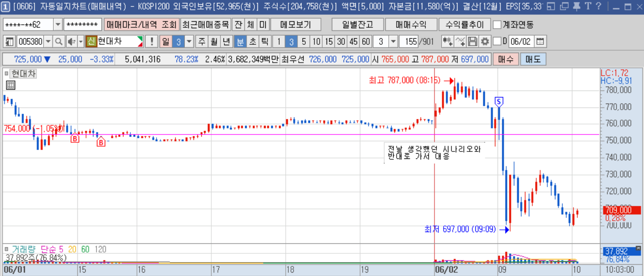
Task: Switch chart to 월 monthly period
Action: 214,42
